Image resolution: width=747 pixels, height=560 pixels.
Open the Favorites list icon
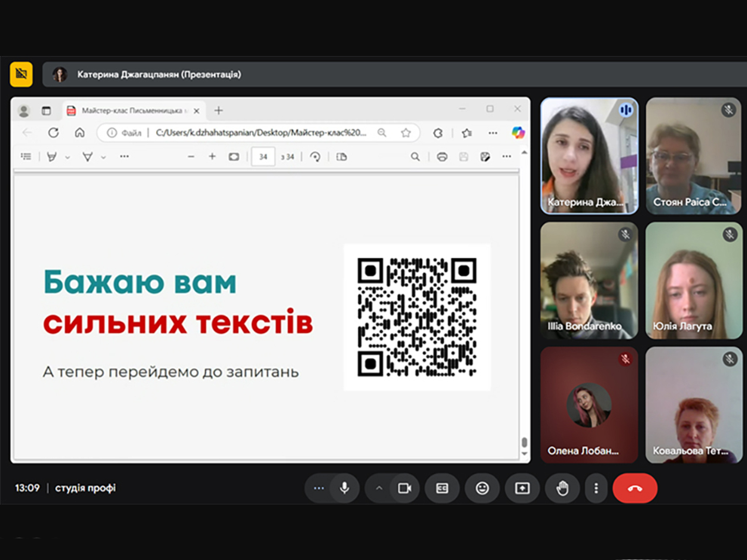coord(467,133)
